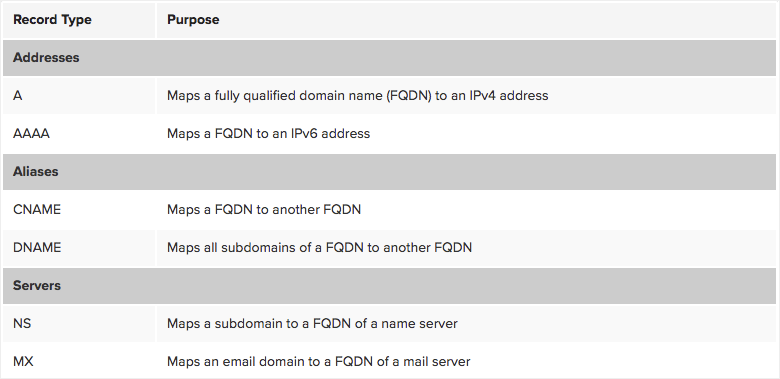
Task: Click the subdomains of a FQDN description
Action: [x=319, y=248]
